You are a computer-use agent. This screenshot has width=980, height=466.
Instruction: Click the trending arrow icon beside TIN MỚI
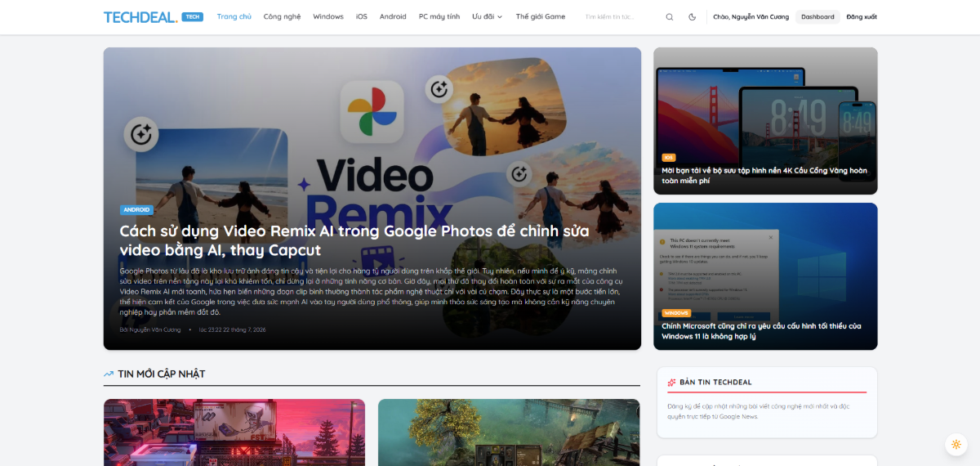(x=109, y=374)
